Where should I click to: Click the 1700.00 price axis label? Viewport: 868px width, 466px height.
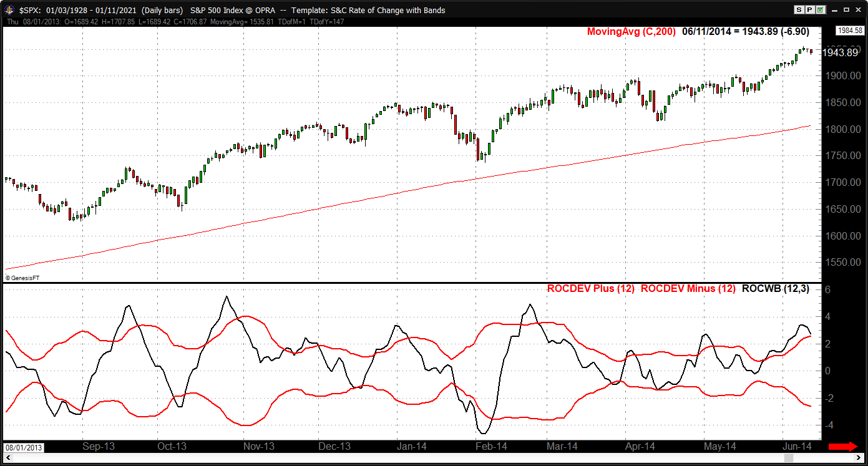[842, 183]
